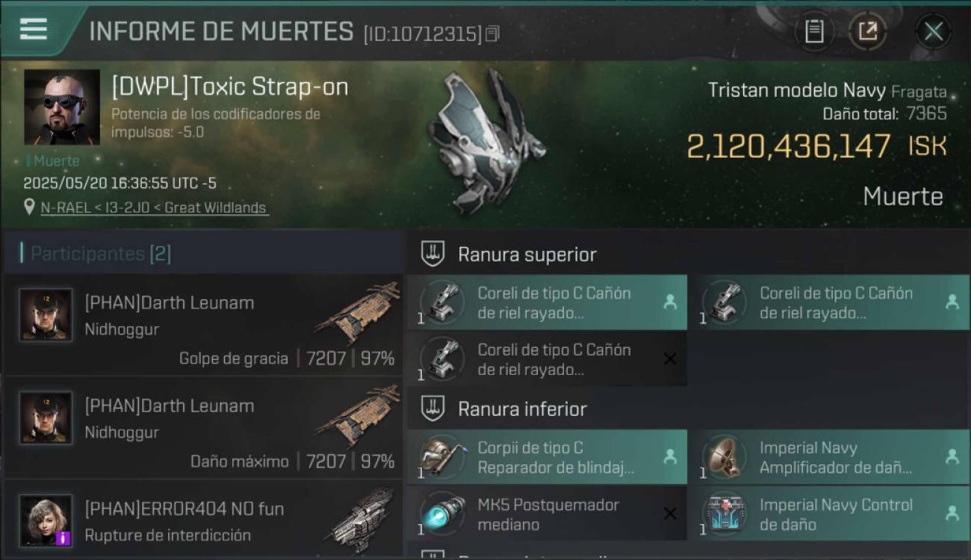This screenshot has width=971, height=560.
Task: Click the Imperial Navy Control de daño icon
Action: [x=725, y=514]
